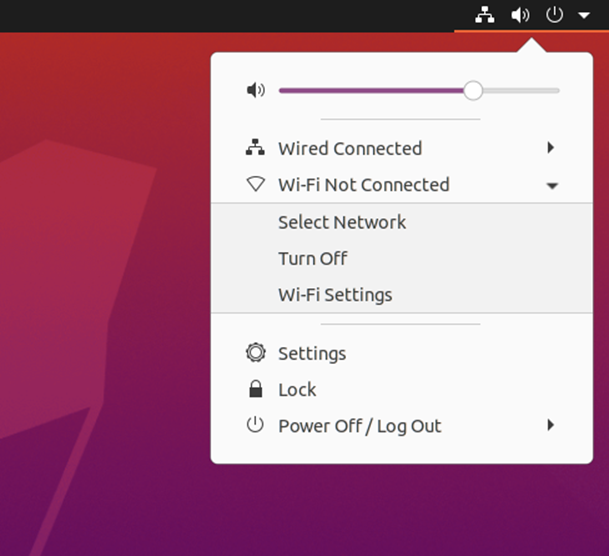Click the wired network icon in top bar
The width and height of the screenshot is (609, 556).
485,15
